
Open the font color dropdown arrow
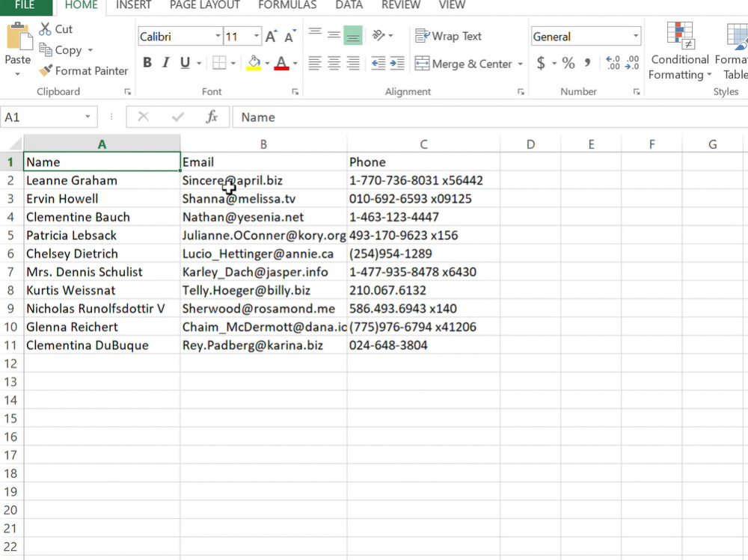point(295,63)
